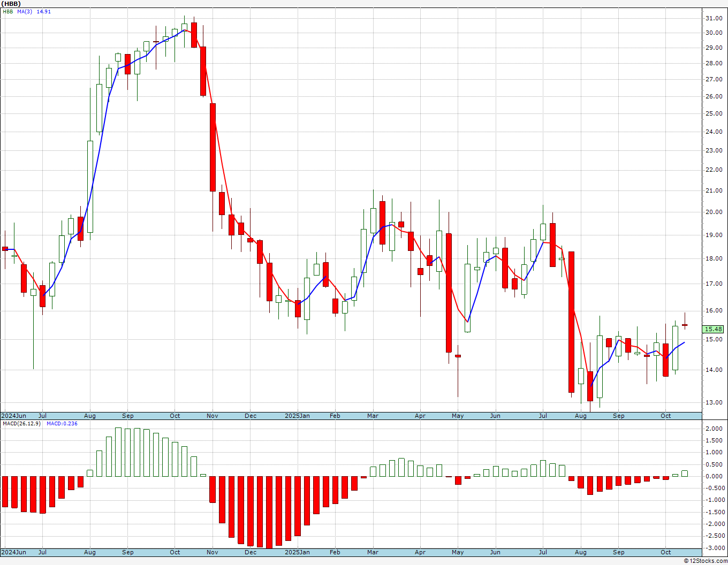Image resolution: width=728 pixels, height=565 pixels.
Task: Click the 2024Jun label on the MACD time axis
Action: pyautogui.click(x=13, y=552)
